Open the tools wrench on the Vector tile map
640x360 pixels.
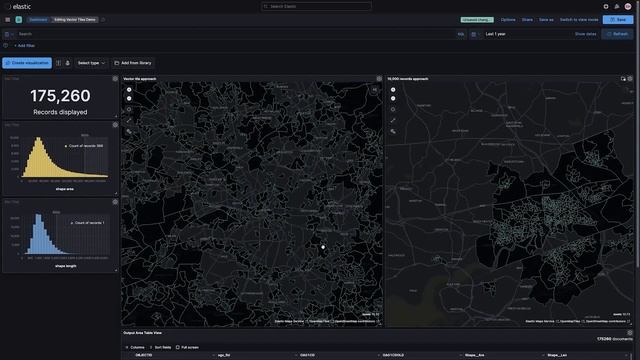point(129,131)
